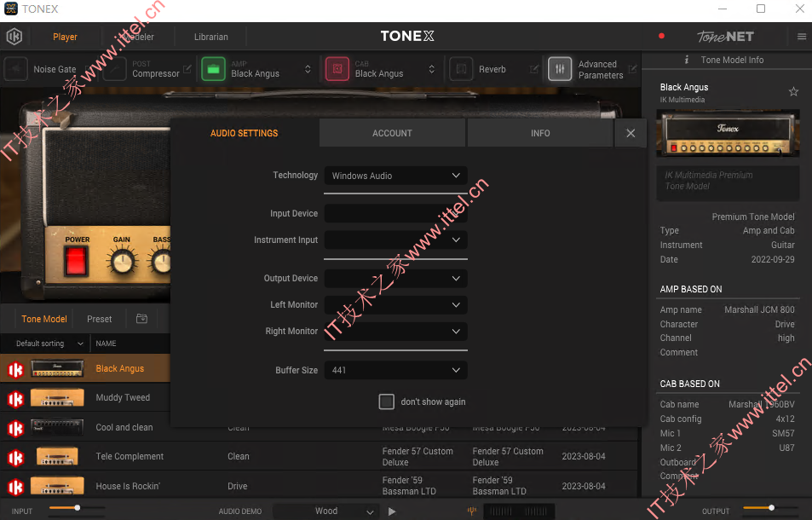
Task: Open the Instrument Input dropdown
Action: pyautogui.click(x=395, y=240)
